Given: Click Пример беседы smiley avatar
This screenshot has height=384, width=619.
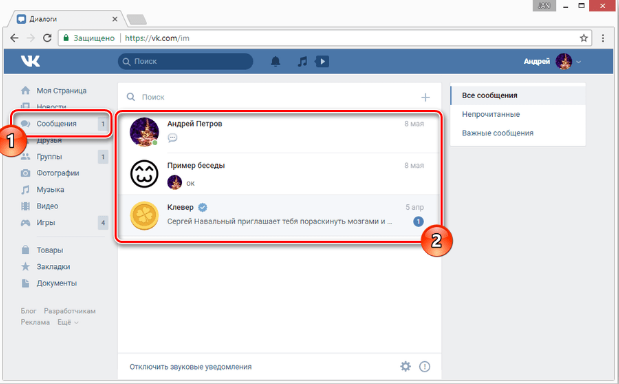Looking at the screenshot, I should [144, 174].
